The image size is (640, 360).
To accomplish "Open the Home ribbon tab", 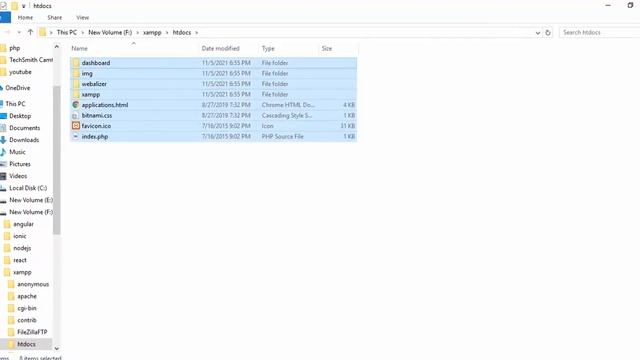I will (25, 18).
